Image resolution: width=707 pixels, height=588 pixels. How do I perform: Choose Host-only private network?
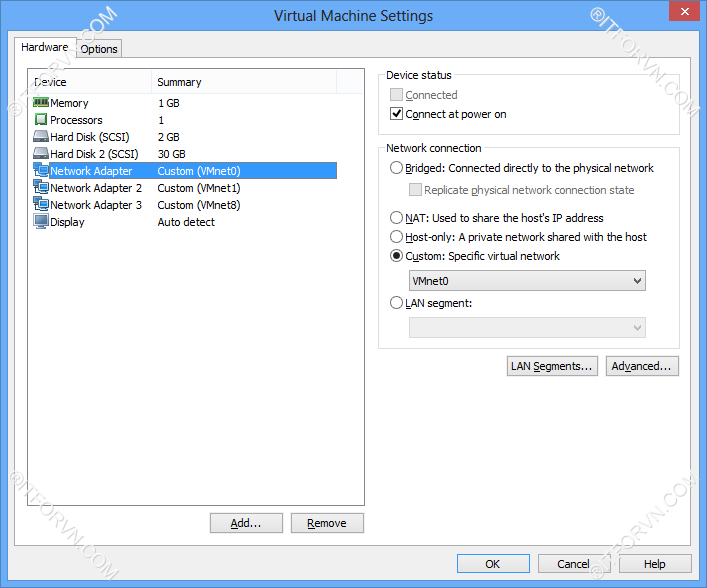[396, 237]
